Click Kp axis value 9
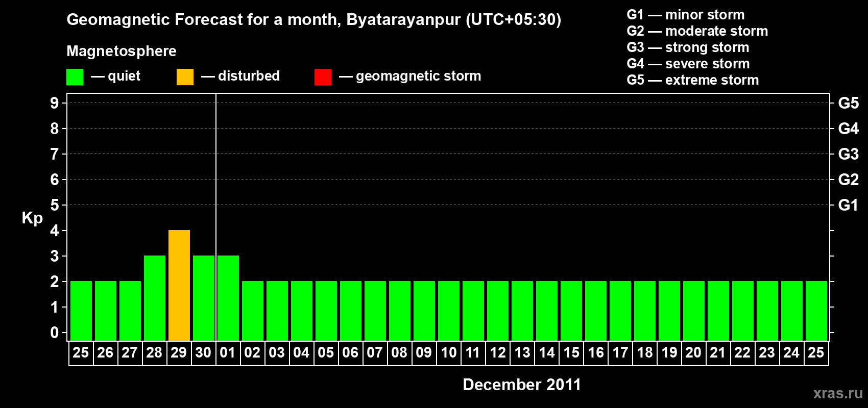Viewport: 868px width, 408px height. (55, 103)
